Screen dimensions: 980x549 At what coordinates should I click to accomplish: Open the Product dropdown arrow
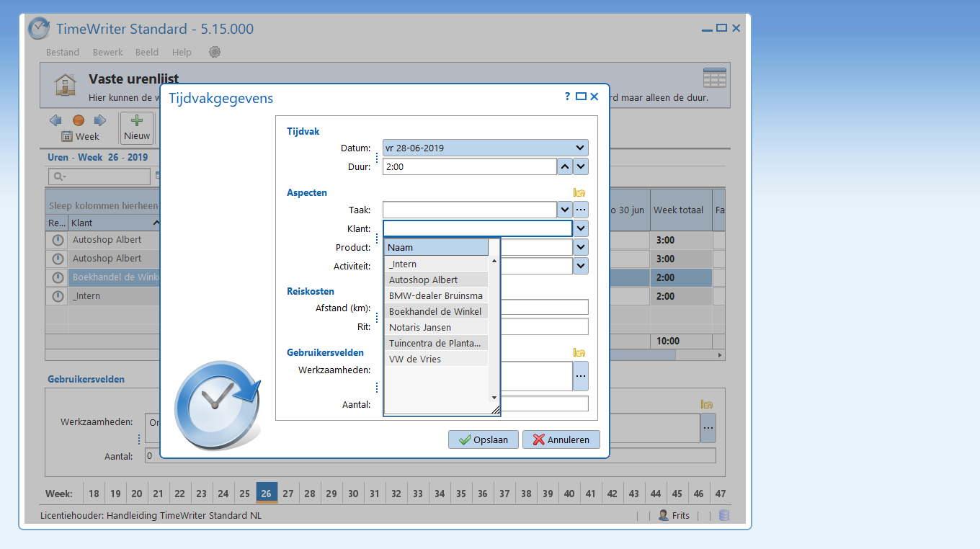[581, 247]
